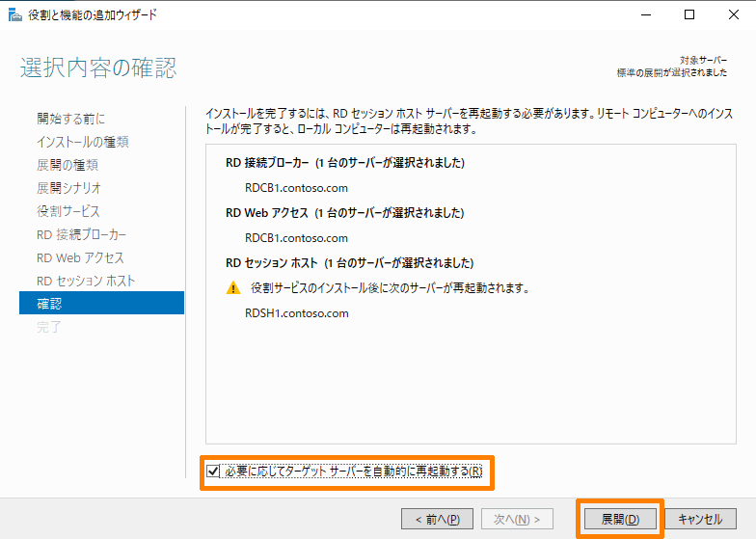756x539 pixels.
Task: Open the 役割サービス step
Action: pyautogui.click(x=68, y=211)
